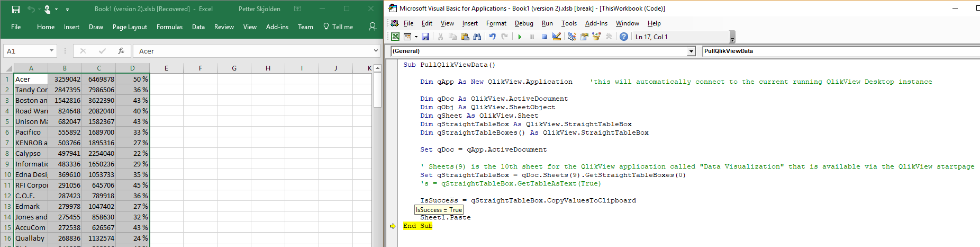Click the View Microsoft Excel icon in VBA toolbar
The width and height of the screenshot is (980, 247).
(395, 37)
